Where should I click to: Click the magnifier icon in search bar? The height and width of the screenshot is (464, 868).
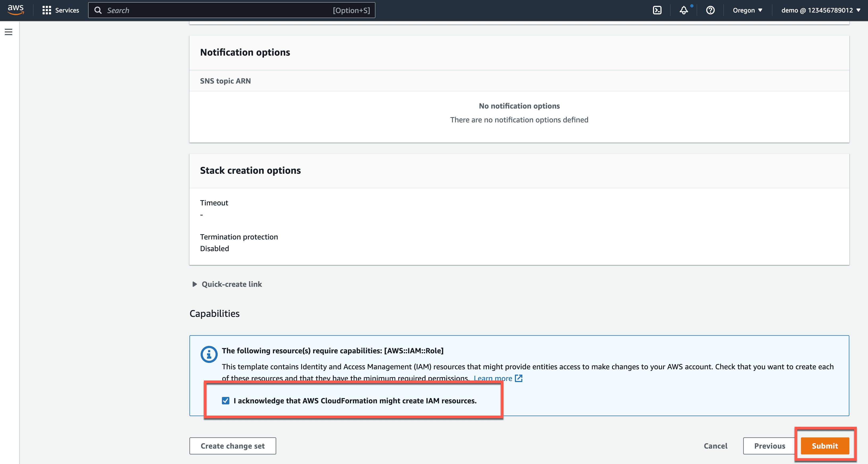coord(98,10)
